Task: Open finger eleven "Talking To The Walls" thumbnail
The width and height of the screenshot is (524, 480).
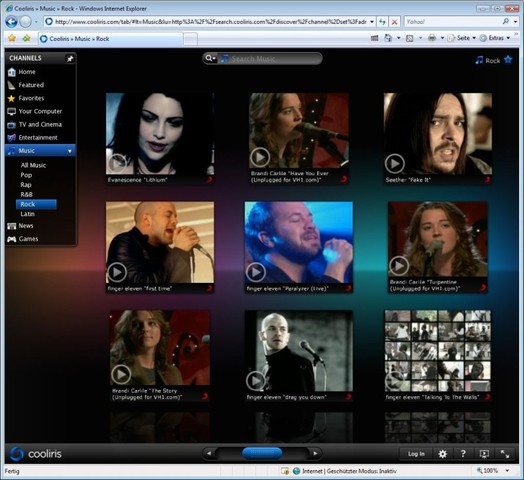Action: point(437,351)
